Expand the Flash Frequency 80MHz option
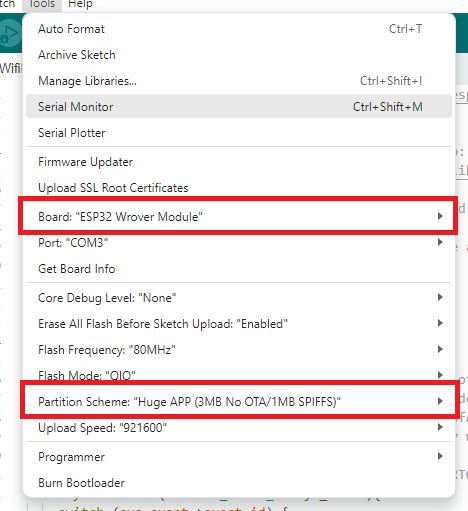The width and height of the screenshot is (468, 511). coord(239,350)
